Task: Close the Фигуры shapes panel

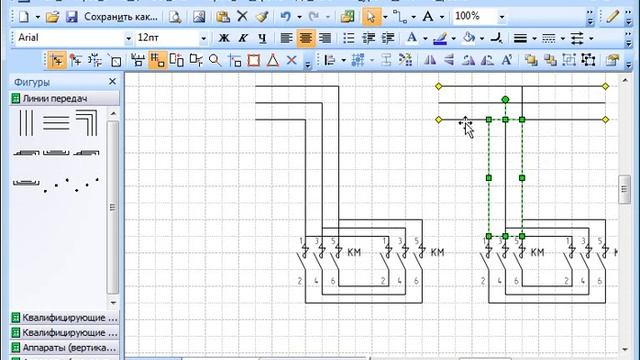Action: coord(113,82)
